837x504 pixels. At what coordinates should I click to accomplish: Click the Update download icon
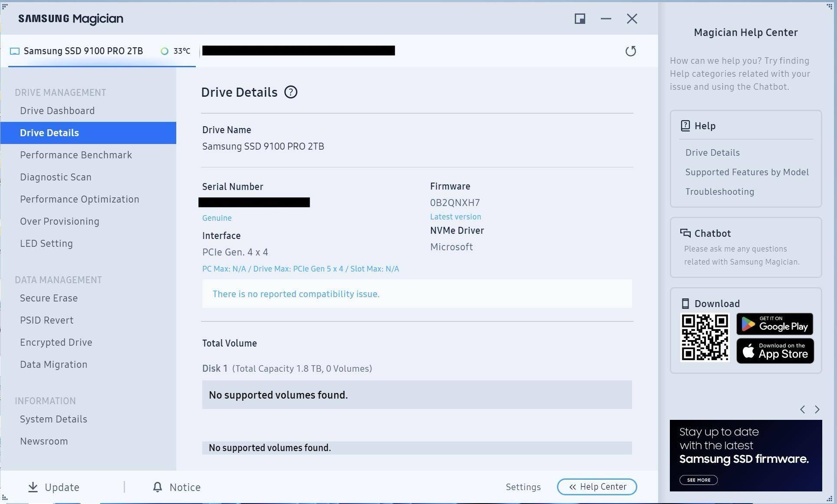(x=33, y=487)
